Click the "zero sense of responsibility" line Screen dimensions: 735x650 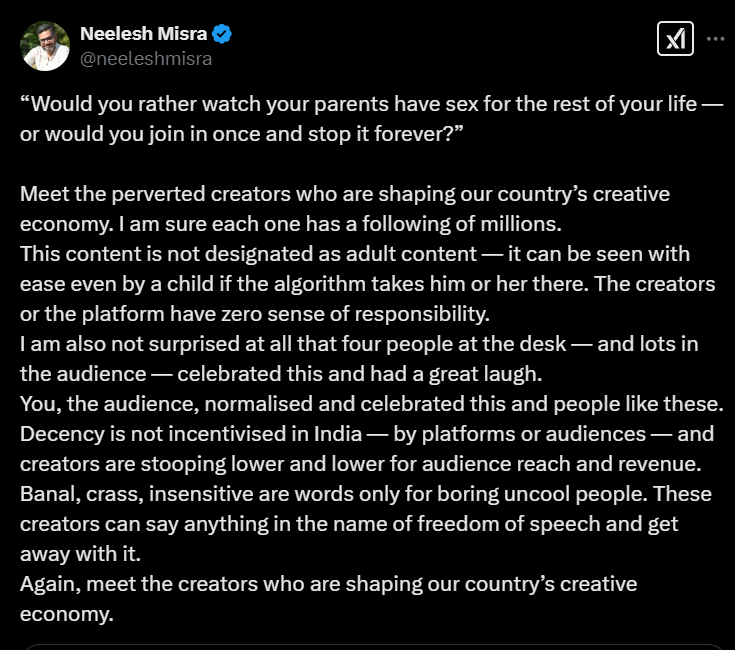point(255,314)
